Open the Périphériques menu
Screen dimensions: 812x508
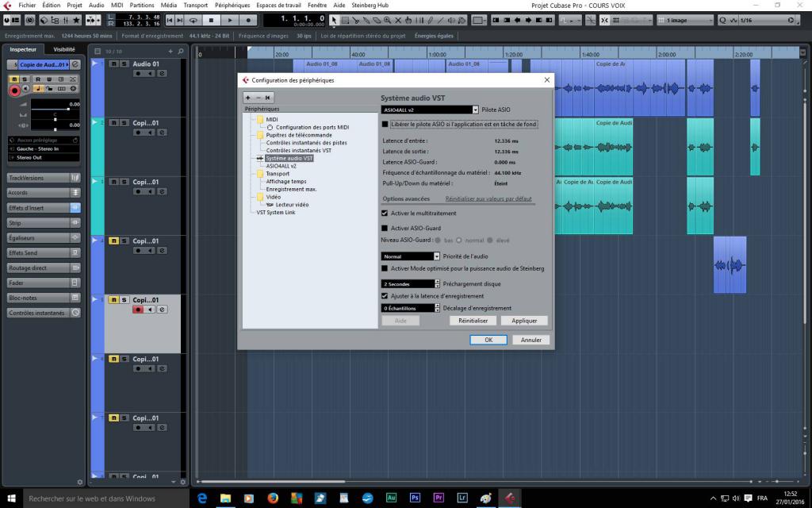(x=232, y=6)
